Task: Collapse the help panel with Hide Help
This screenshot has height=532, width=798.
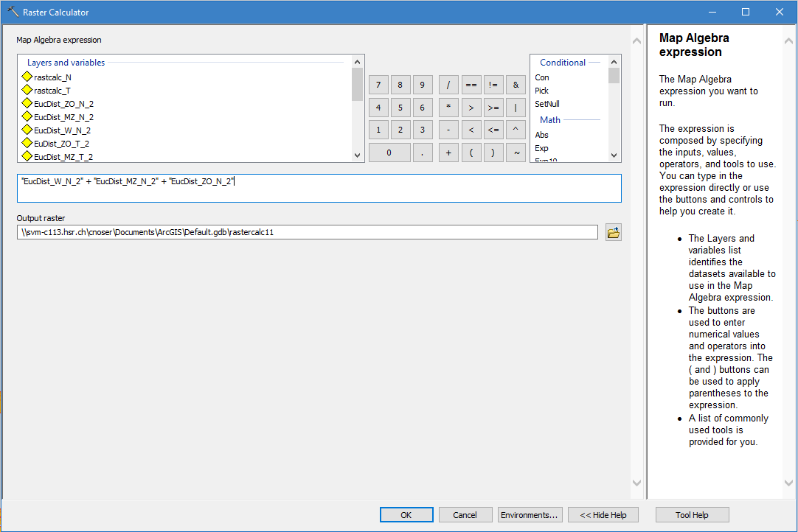Action: click(603, 515)
